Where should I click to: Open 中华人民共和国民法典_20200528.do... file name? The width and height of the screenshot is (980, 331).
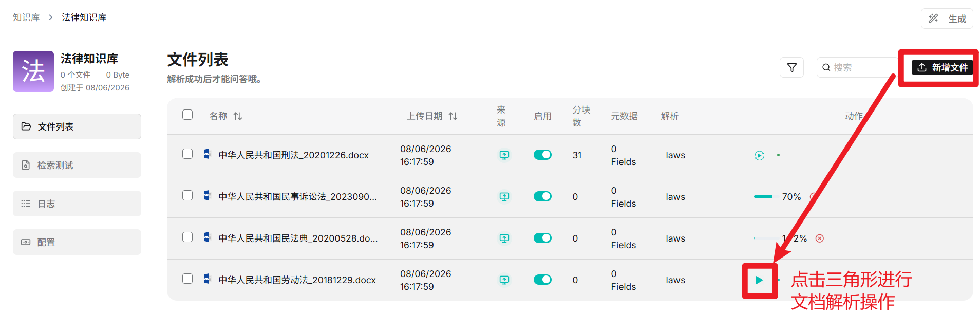click(x=298, y=238)
